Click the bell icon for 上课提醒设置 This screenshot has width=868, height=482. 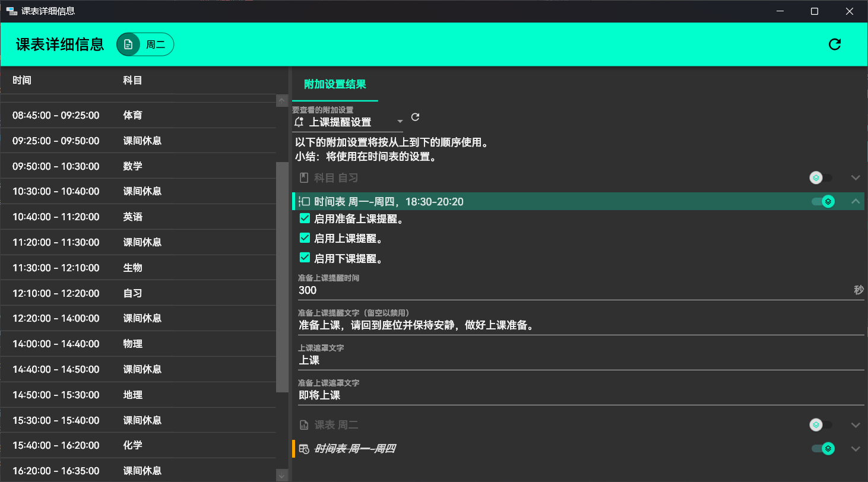tap(299, 122)
